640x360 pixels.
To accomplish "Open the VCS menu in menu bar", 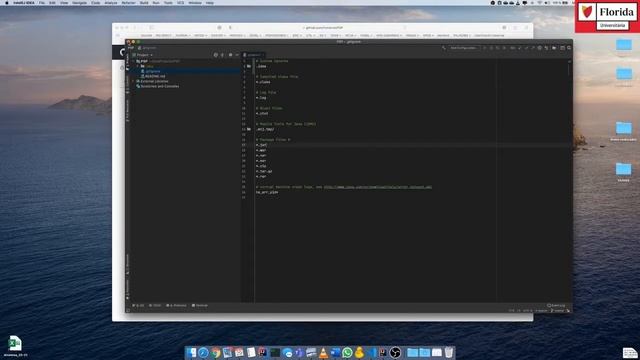I will (x=180, y=2).
